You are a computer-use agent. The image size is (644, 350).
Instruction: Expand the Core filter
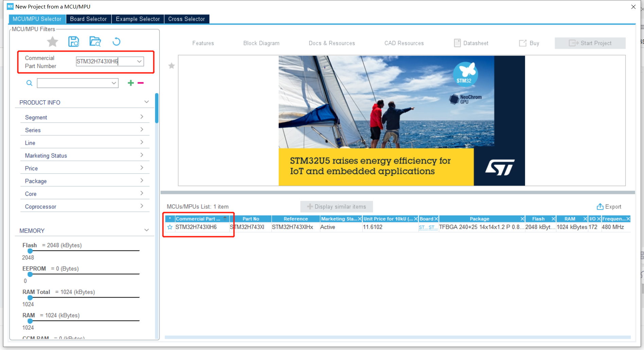pos(142,193)
